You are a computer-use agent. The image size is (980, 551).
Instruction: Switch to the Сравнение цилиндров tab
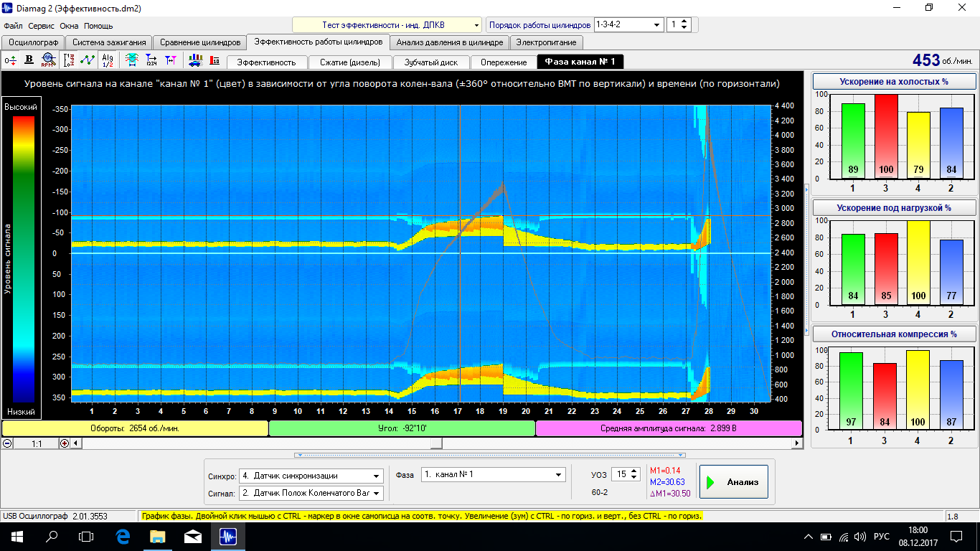click(199, 42)
